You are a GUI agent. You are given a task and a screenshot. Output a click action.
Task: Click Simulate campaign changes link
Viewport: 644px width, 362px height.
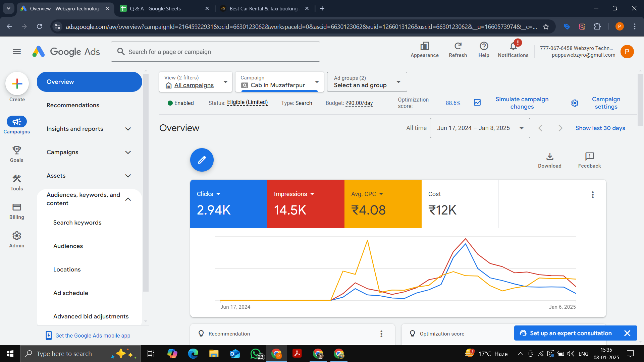[522, 103]
